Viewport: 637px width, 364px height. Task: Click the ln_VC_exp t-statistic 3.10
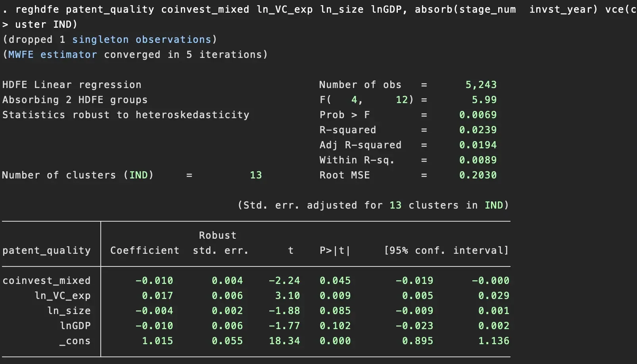(x=287, y=296)
